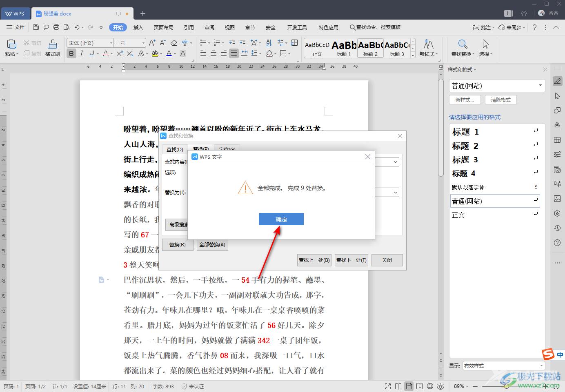
Task: Open the 审阅 ribbon tab
Action: [209, 27]
